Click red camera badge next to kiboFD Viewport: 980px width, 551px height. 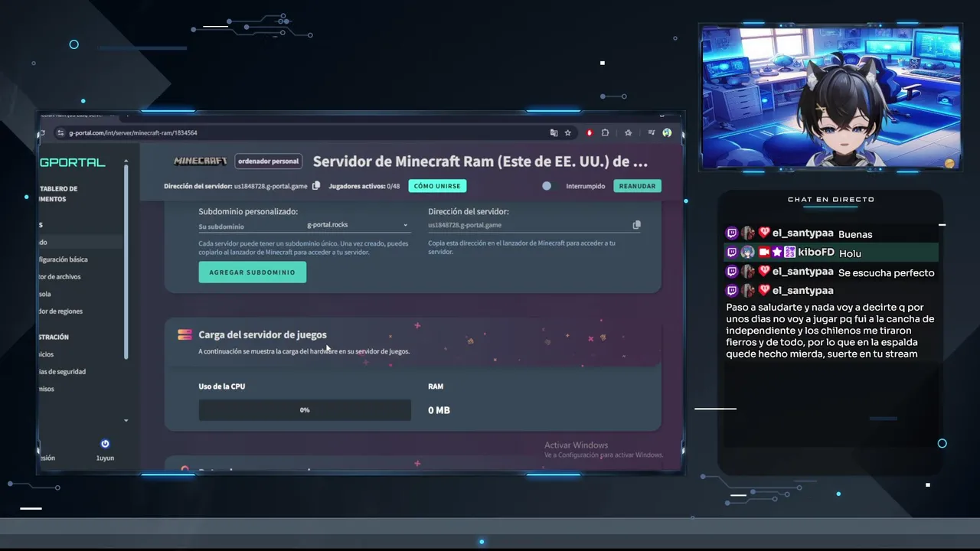click(x=764, y=252)
